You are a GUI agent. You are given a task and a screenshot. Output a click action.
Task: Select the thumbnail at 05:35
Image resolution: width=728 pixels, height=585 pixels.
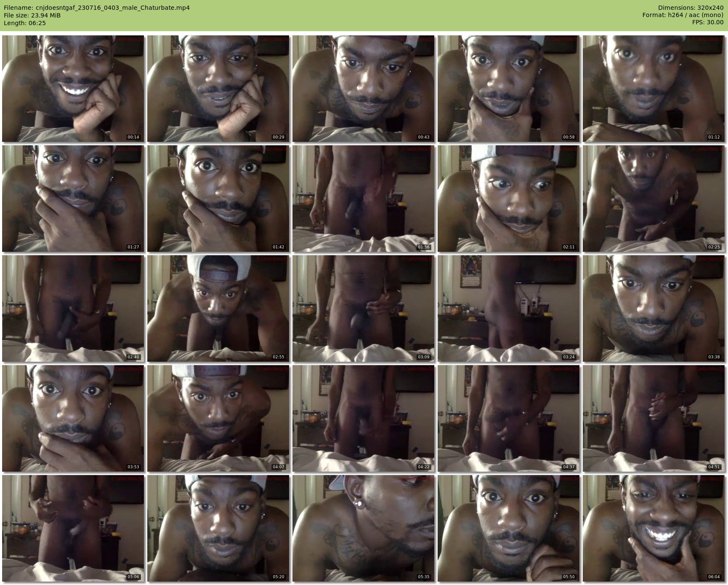(x=364, y=528)
